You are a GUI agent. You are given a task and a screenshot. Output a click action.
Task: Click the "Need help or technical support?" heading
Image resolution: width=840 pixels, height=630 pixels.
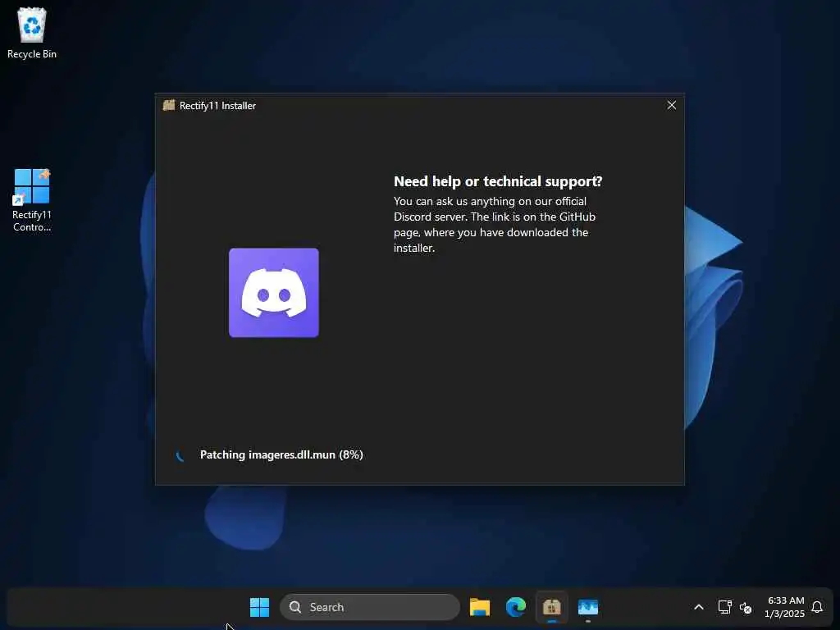point(498,181)
